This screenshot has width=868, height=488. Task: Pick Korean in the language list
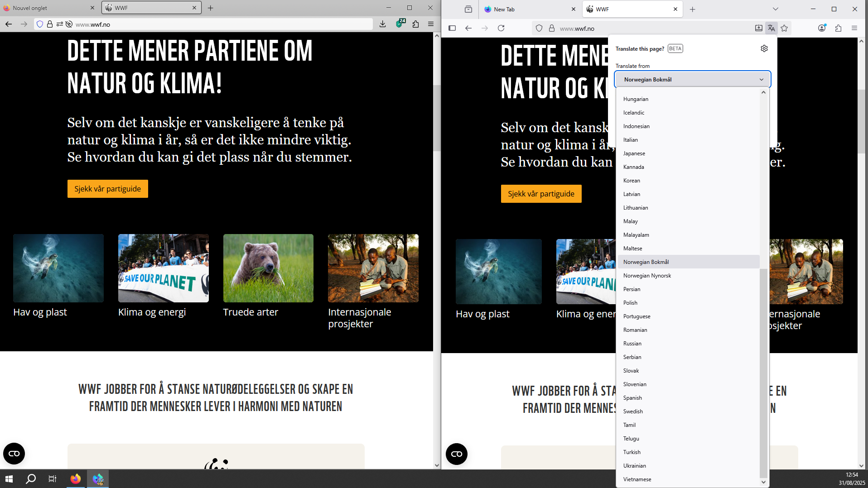point(688,181)
